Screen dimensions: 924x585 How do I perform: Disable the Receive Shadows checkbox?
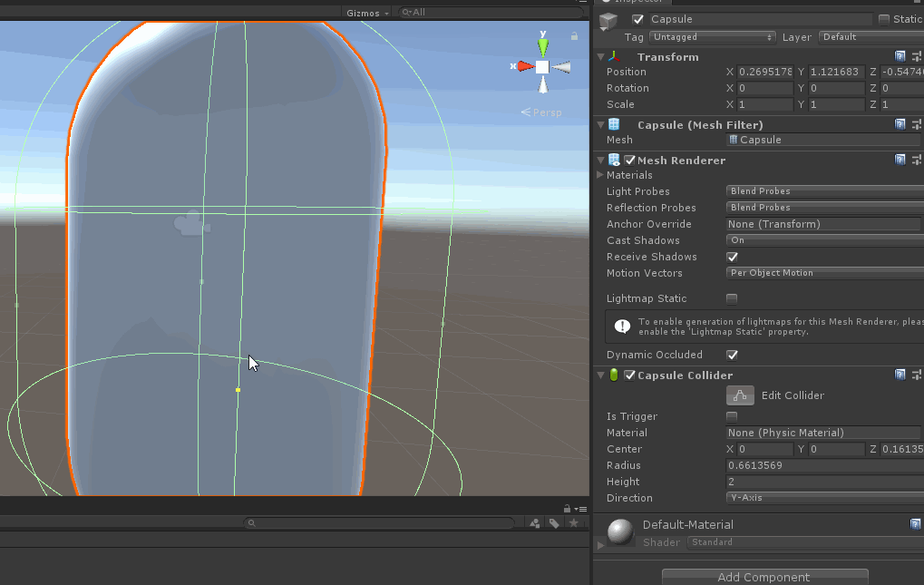(732, 257)
